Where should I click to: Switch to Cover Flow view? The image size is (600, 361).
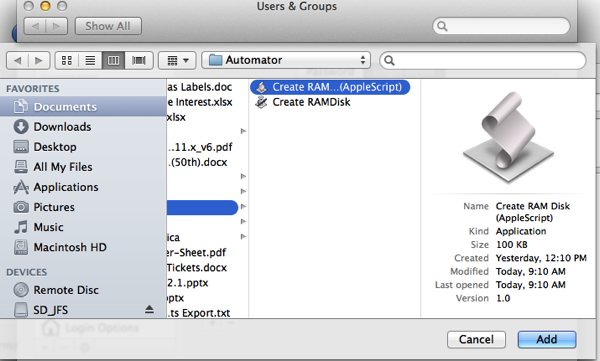coord(139,60)
